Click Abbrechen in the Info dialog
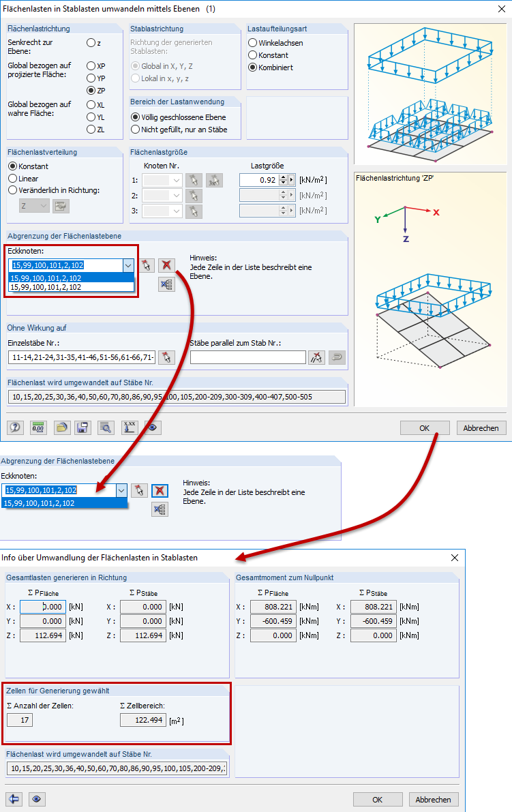The width and height of the screenshot is (512, 812). (x=434, y=800)
